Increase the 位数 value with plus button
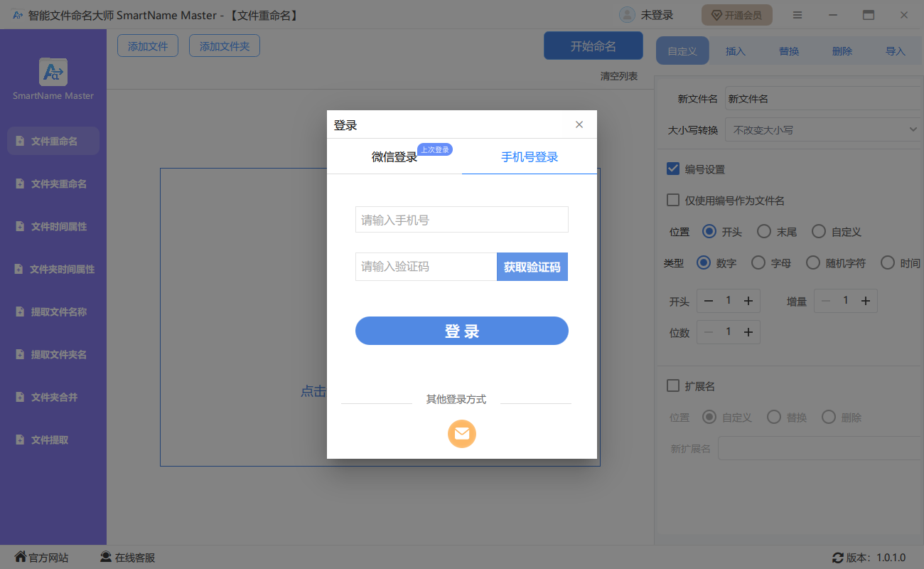This screenshot has width=924, height=569. pyautogui.click(x=748, y=332)
